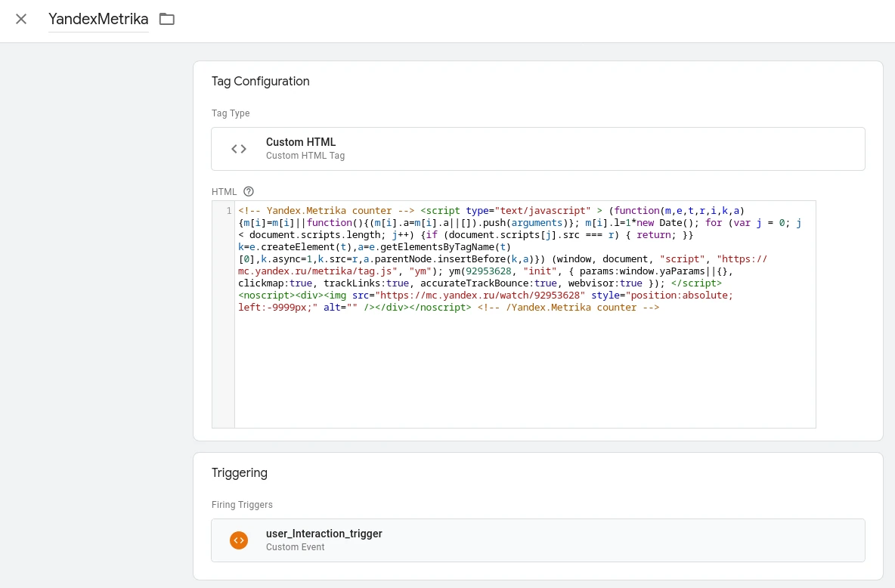
Task: Select the Custom HTML tag type title
Action: (x=300, y=142)
